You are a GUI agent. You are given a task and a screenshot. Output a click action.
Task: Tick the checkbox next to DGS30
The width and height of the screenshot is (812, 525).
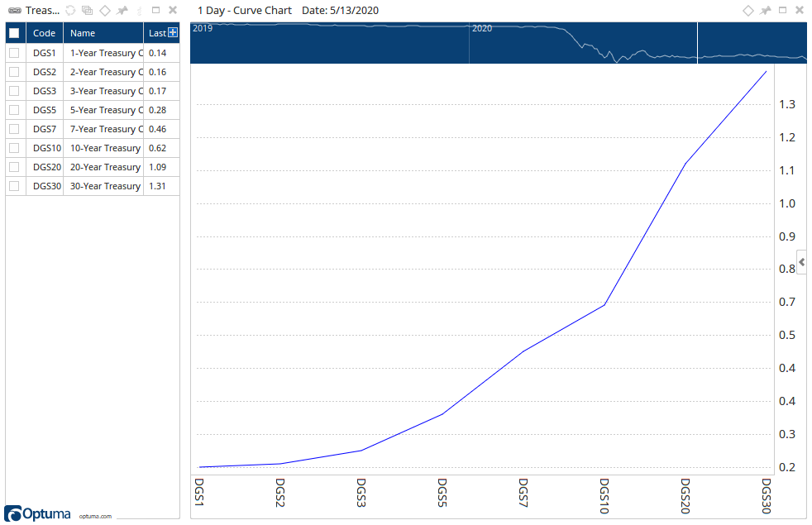tap(14, 185)
